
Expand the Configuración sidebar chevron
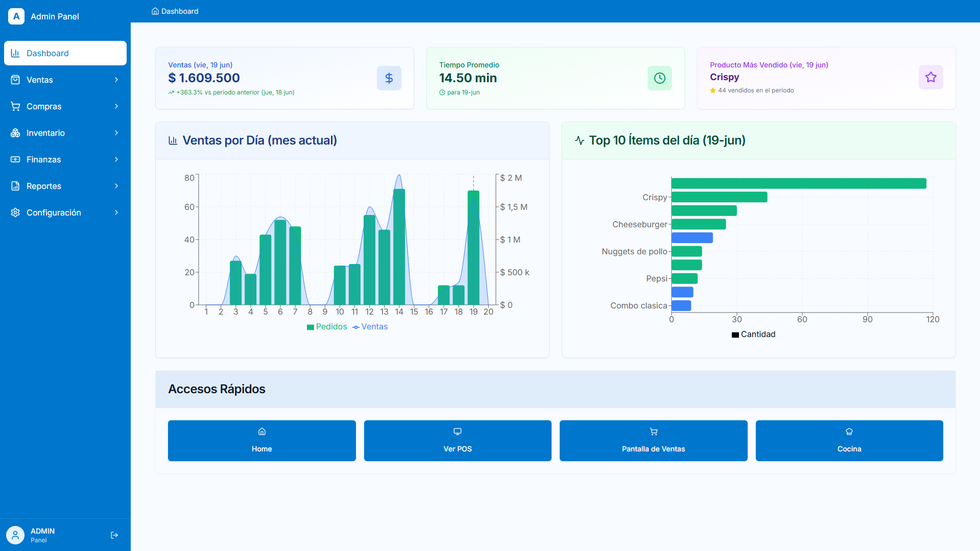tap(116, 212)
